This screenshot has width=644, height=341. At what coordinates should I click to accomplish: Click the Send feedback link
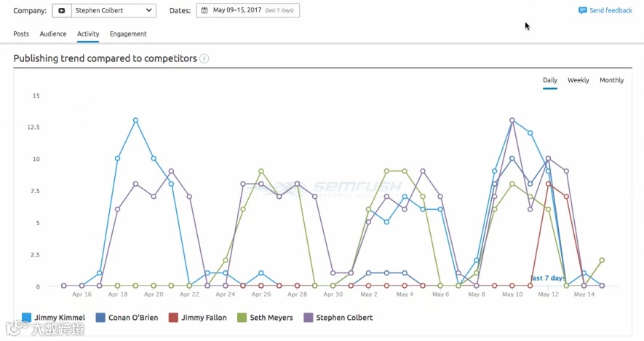coord(611,10)
